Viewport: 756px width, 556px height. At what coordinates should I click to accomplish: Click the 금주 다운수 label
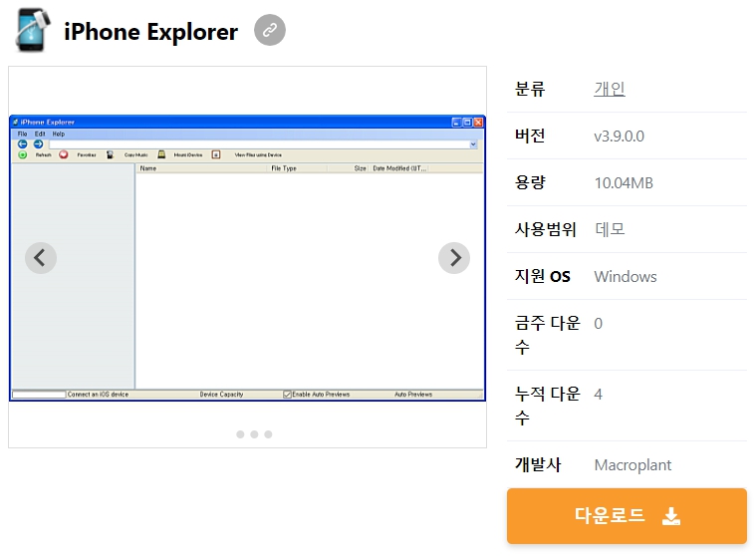(547, 335)
